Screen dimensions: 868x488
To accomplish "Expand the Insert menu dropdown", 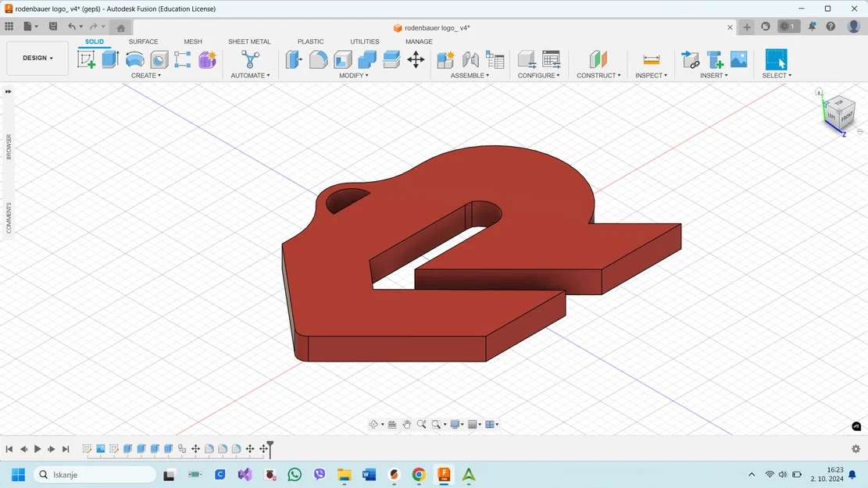I will point(714,75).
